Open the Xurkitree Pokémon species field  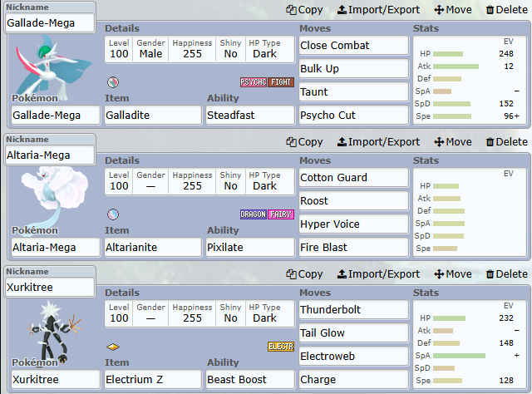[56, 379]
